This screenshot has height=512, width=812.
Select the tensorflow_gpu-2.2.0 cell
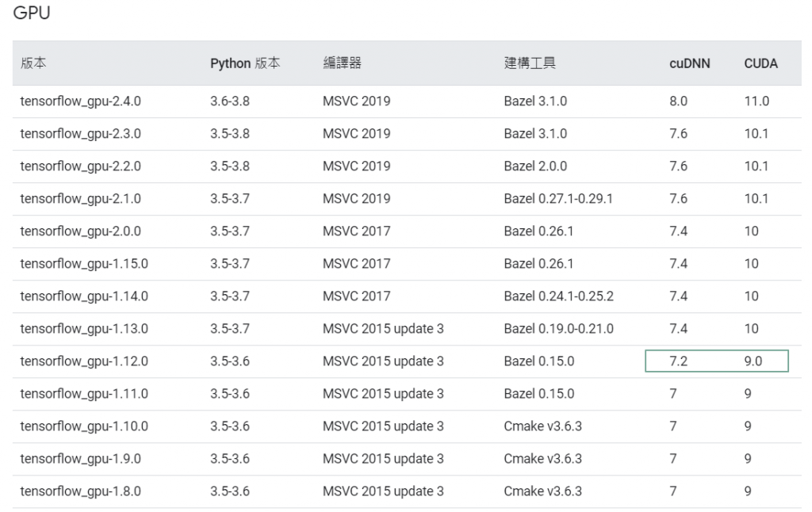(x=80, y=166)
